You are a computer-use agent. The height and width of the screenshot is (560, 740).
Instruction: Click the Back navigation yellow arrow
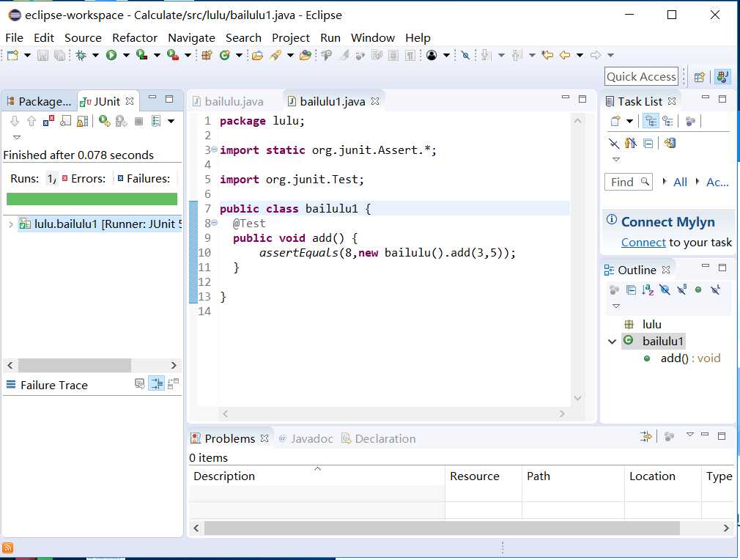565,55
